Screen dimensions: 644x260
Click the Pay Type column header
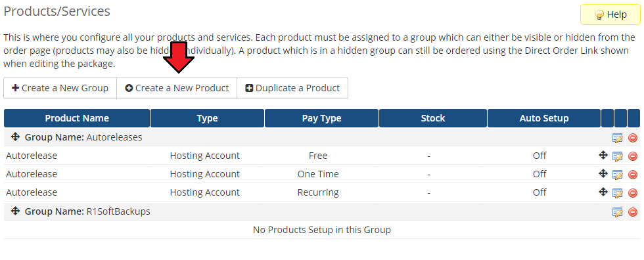[x=321, y=119]
